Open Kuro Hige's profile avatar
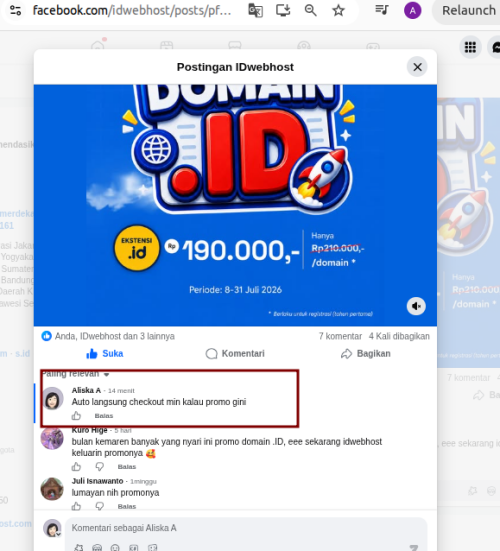The image size is (500, 551). coord(52,438)
